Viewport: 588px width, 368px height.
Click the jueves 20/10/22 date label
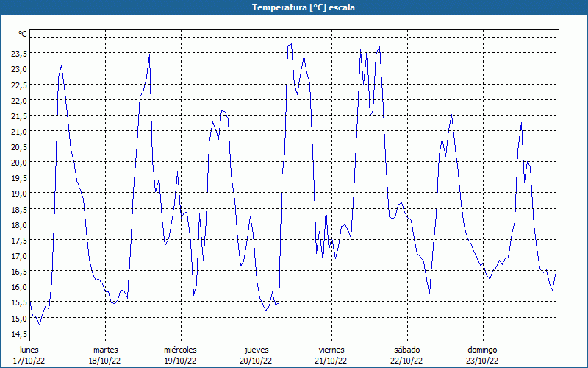(256, 355)
